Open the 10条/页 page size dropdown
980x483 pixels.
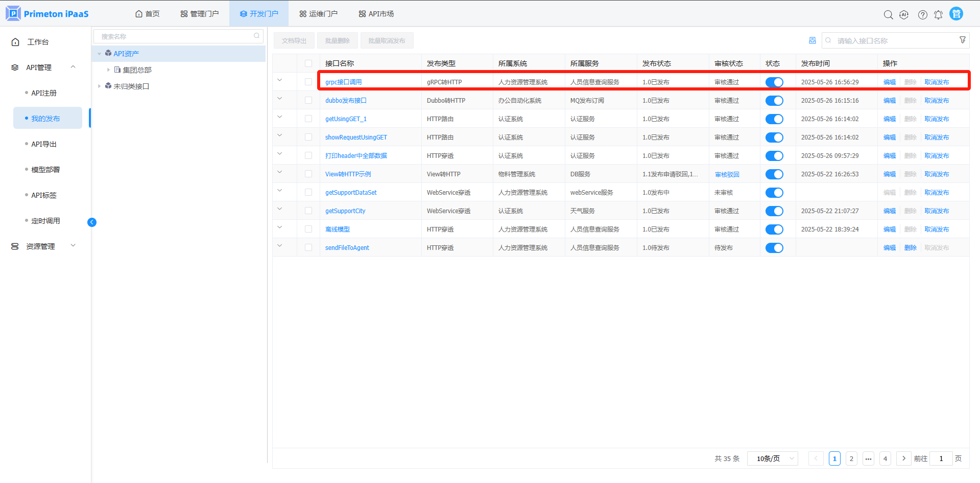click(x=772, y=458)
